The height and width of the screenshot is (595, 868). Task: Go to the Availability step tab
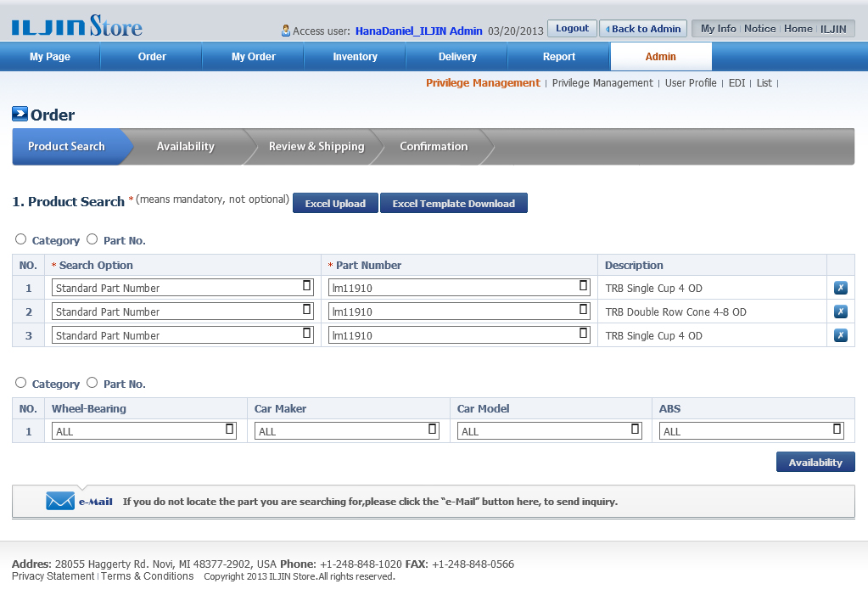[x=186, y=146]
